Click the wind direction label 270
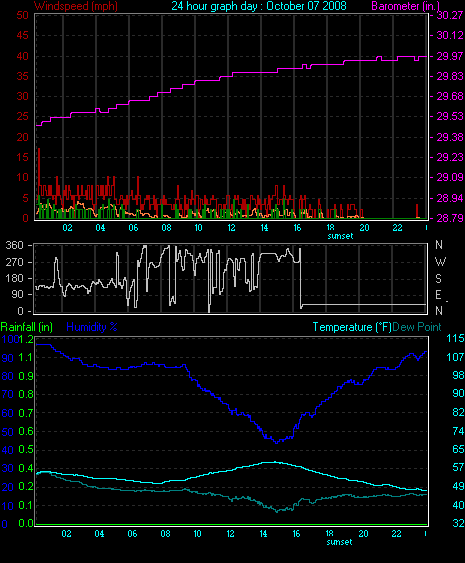 point(15,262)
